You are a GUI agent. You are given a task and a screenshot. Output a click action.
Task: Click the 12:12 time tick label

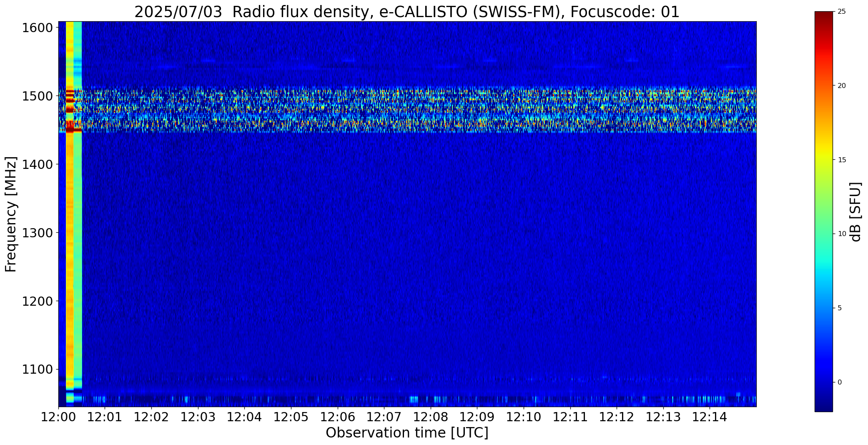617,417
